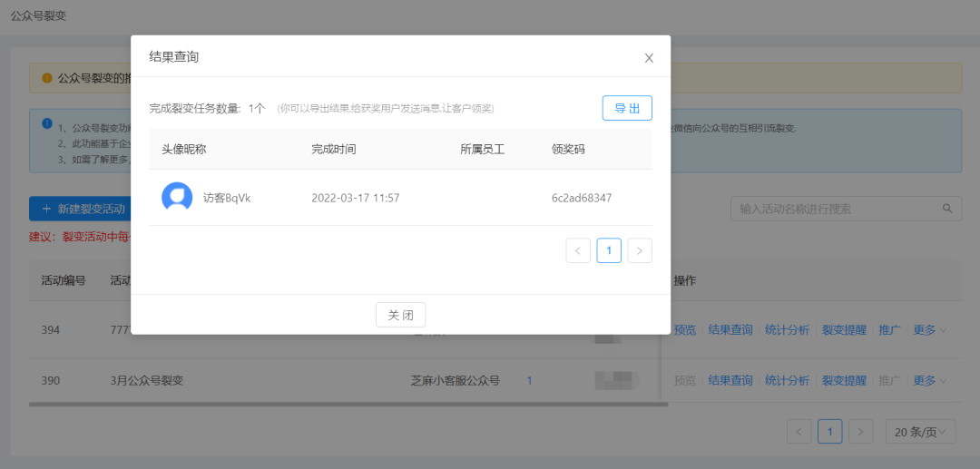Click the 操作 column header

(685, 281)
